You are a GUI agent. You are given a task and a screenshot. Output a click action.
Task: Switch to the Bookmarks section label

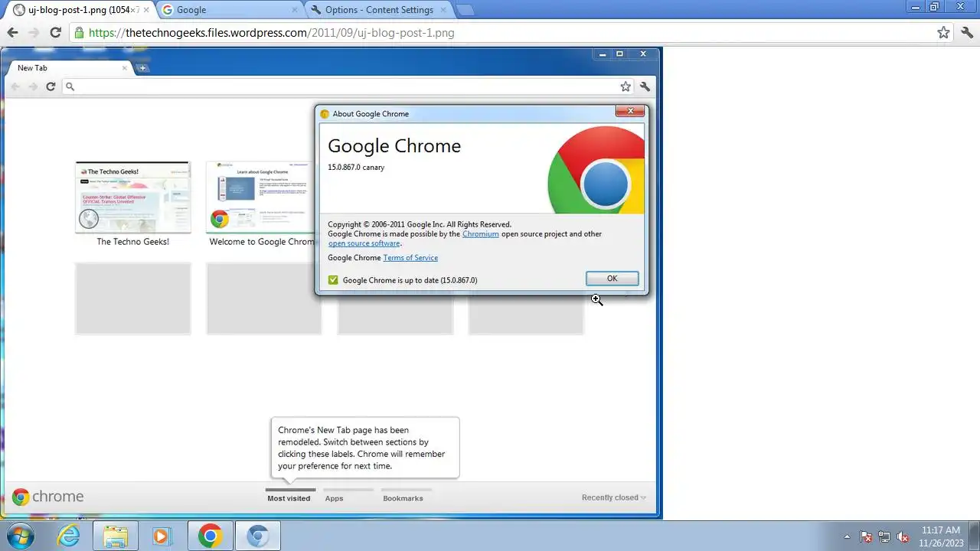403,498
